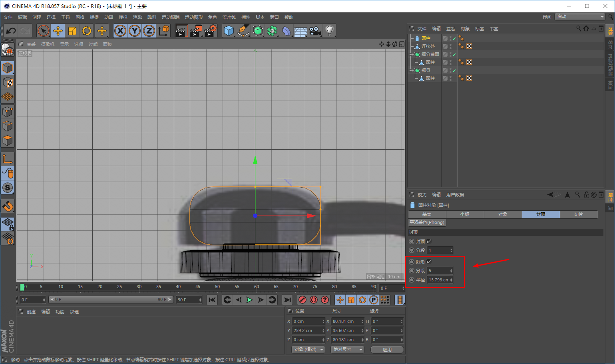The width and height of the screenshot is (615, 364).
Task: Toggle the Y axis lock
Action: pyautogui.click(x=135, y=31)
